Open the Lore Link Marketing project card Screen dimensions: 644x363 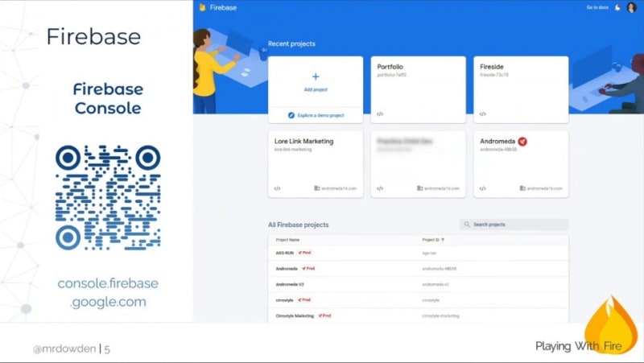point(316,164)
